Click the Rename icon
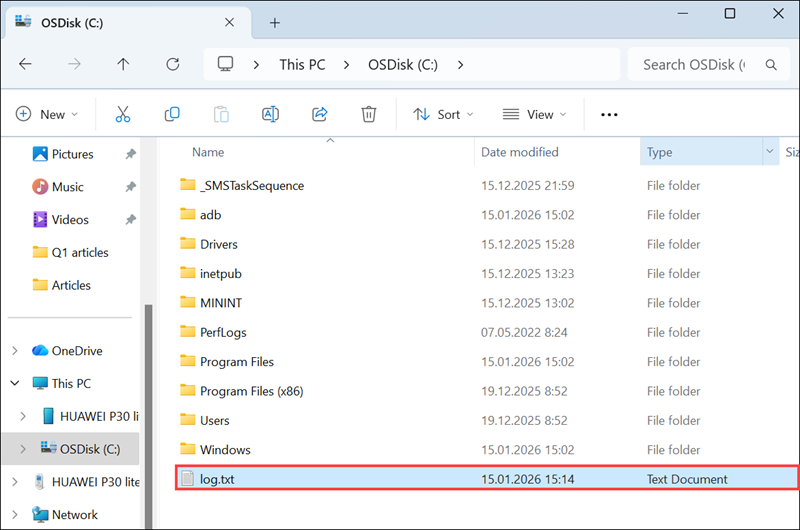 [270, 114]
